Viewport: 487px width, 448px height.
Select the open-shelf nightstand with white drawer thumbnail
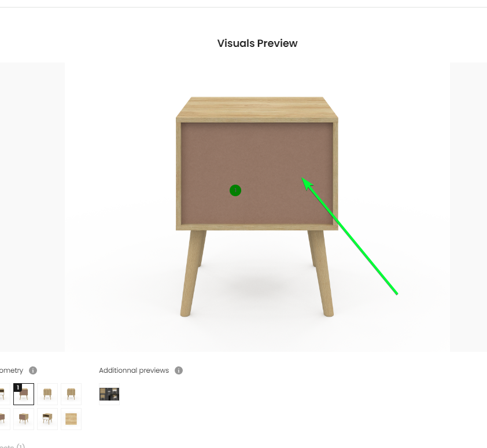click(47, 419)
